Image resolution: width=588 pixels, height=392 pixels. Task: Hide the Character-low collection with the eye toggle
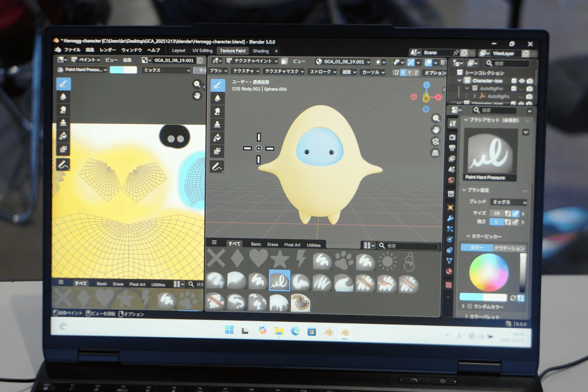point(522,81)
